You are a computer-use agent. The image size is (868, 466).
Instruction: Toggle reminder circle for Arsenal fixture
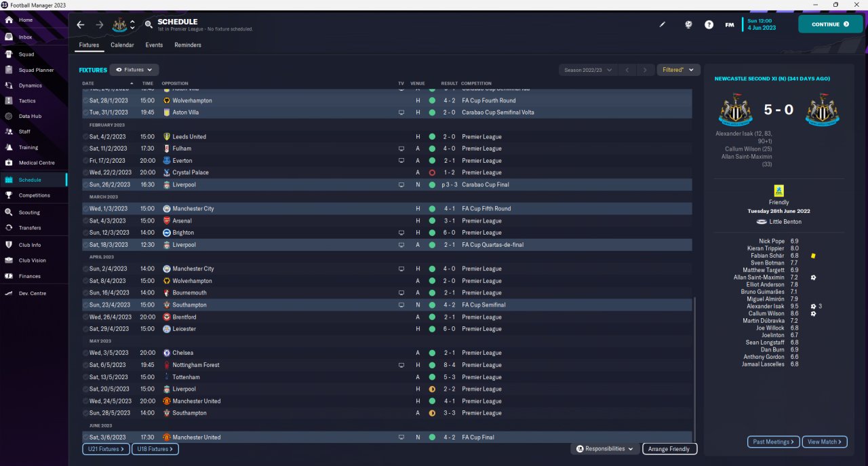85,221
